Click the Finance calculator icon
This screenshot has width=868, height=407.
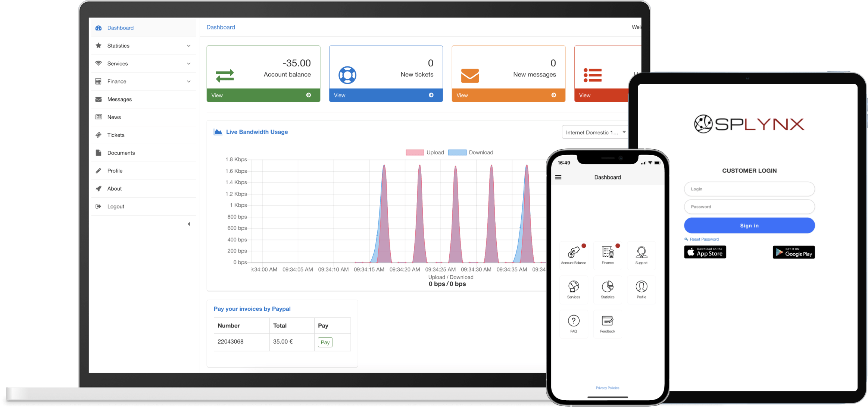tap(99, 81)
